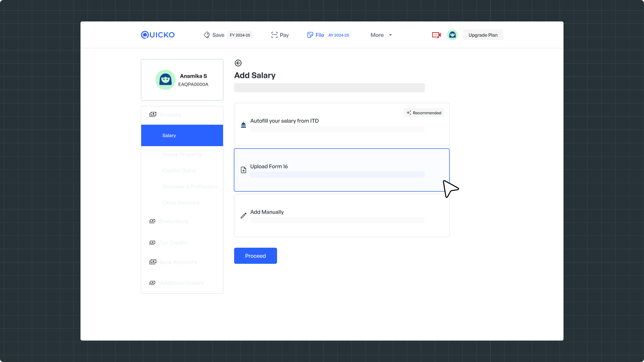Click the bank building icon by Autofill
The image size is (644, 362).
click(244, 125)
